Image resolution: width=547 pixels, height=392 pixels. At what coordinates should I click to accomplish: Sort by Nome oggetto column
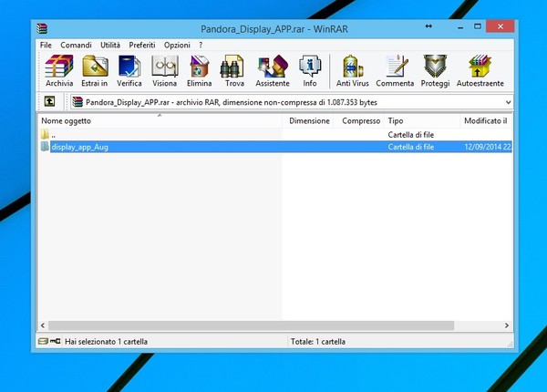(x=160, y=120)
